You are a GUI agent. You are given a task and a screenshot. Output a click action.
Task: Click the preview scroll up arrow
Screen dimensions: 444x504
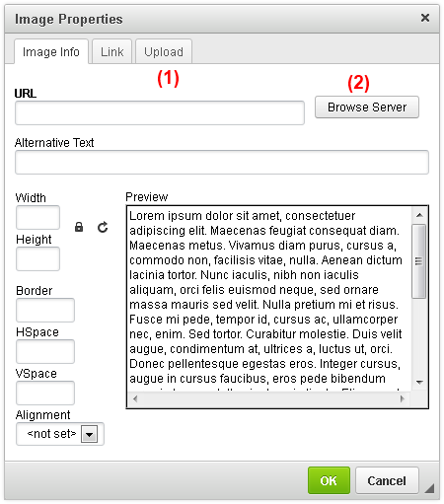(419, 215)
